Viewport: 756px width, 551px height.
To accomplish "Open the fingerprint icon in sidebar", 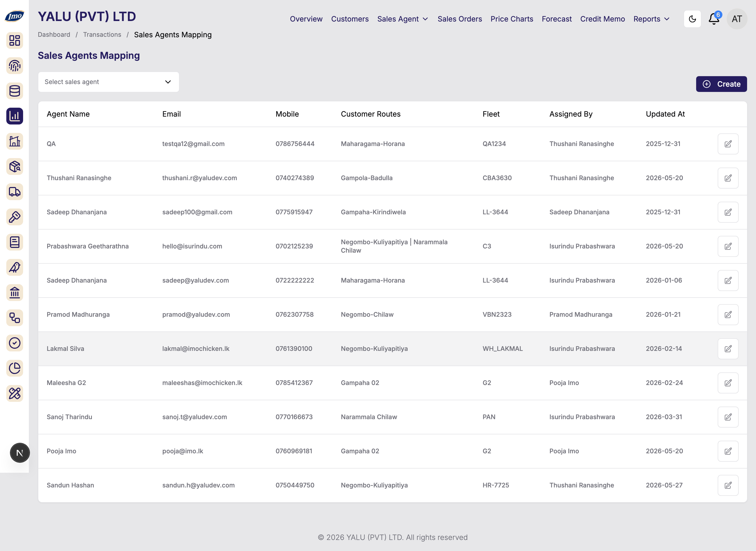I will tap(15, 66).
